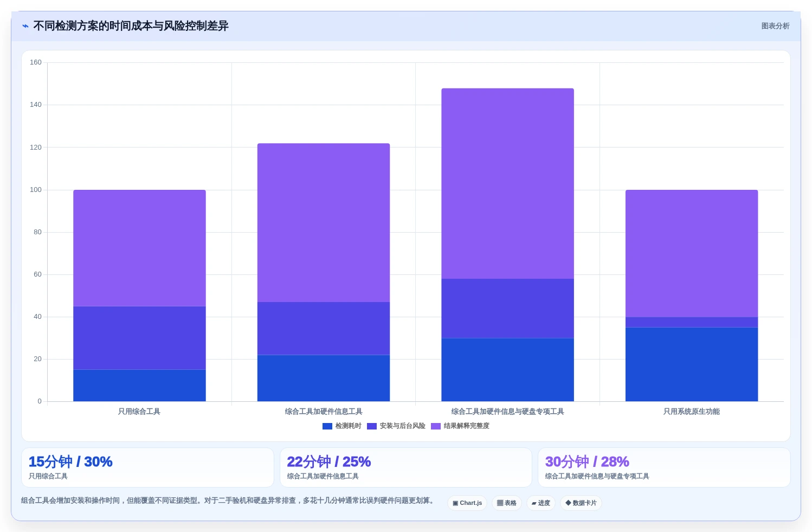
Task: Click the blue 检测耗时 segment of 只用综合工具 bar
Action: point(139,386)
